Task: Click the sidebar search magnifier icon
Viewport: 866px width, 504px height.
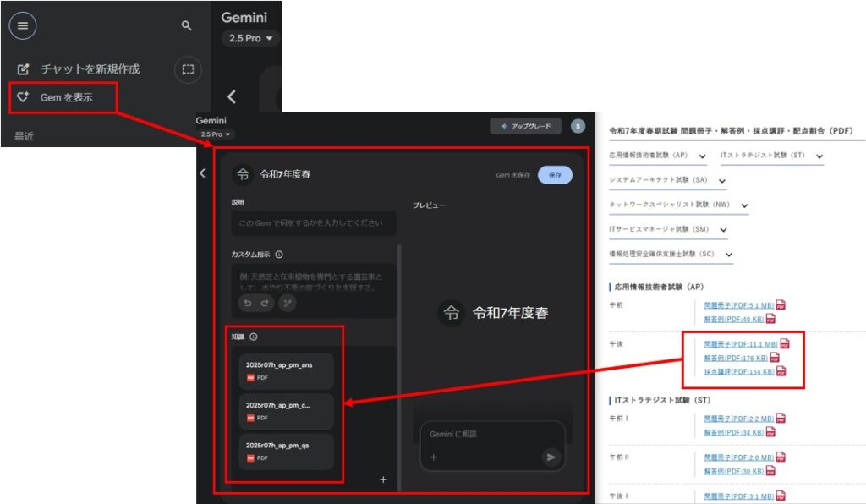Action: pyautogui.click(x=187, y=26)
